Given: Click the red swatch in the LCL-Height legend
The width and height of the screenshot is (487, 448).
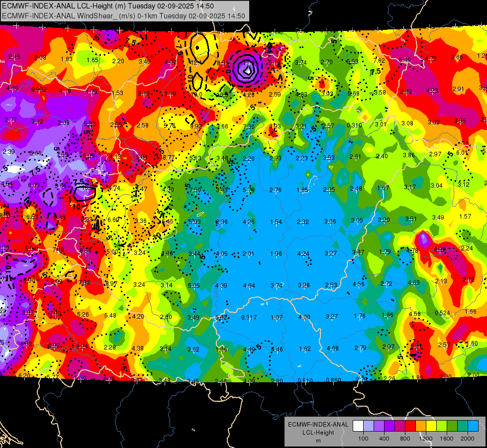Looking at the screenshot, I should point(410,426).
